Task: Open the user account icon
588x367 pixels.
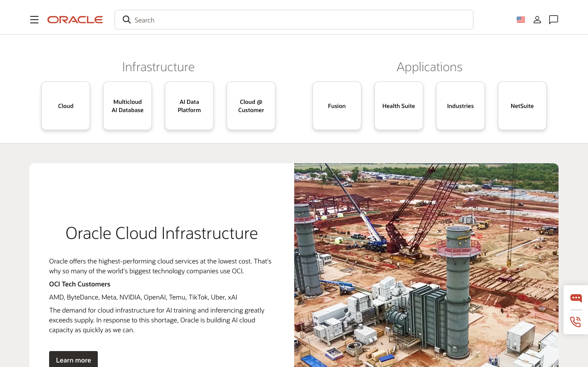Action: coord(537,20)
